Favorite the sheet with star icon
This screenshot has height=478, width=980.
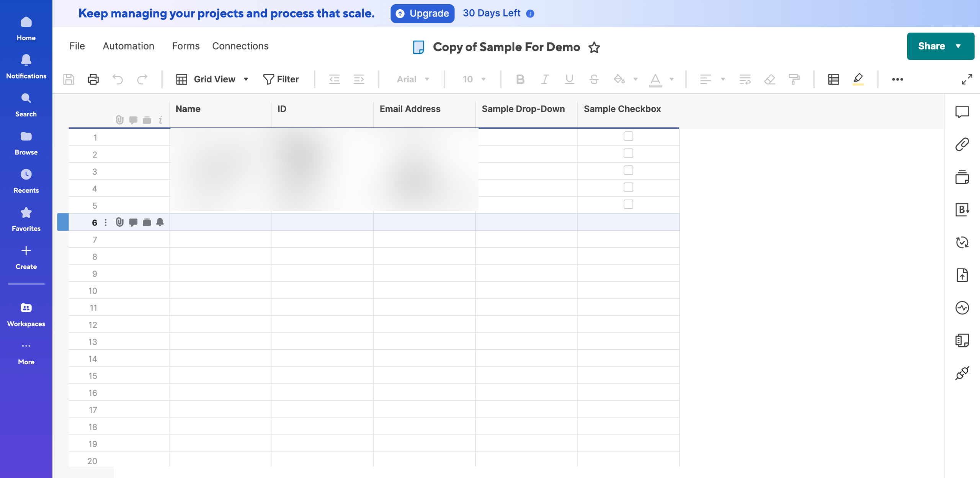coord(594,47)
